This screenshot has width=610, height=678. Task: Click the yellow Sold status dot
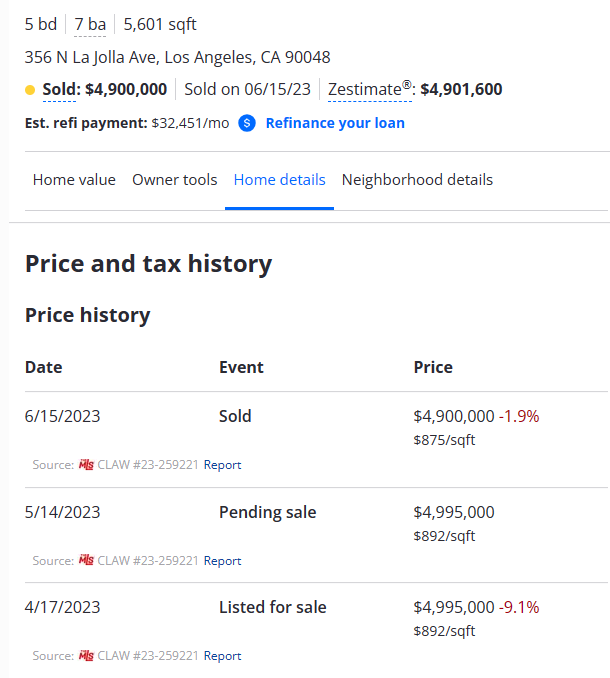[x=30, y=90]
